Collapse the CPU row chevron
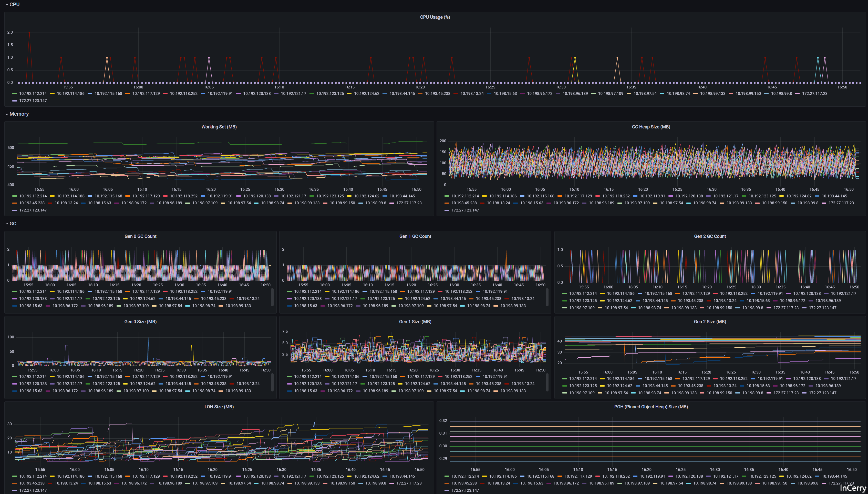The height and width of the screenshot is (494, 868). tap(7, 5)
